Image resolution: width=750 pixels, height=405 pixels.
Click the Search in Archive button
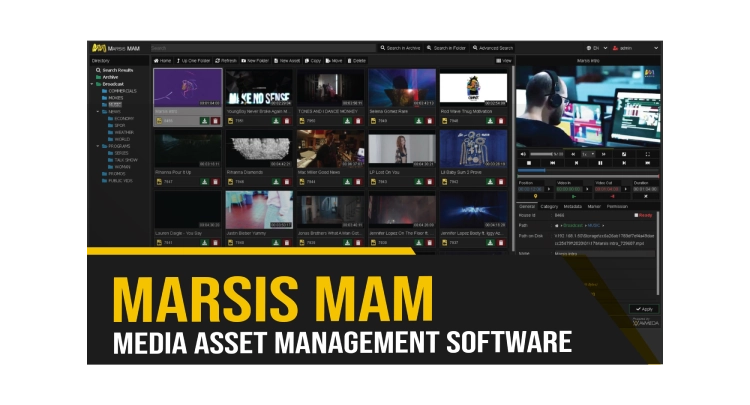click(x=401, y=48)
